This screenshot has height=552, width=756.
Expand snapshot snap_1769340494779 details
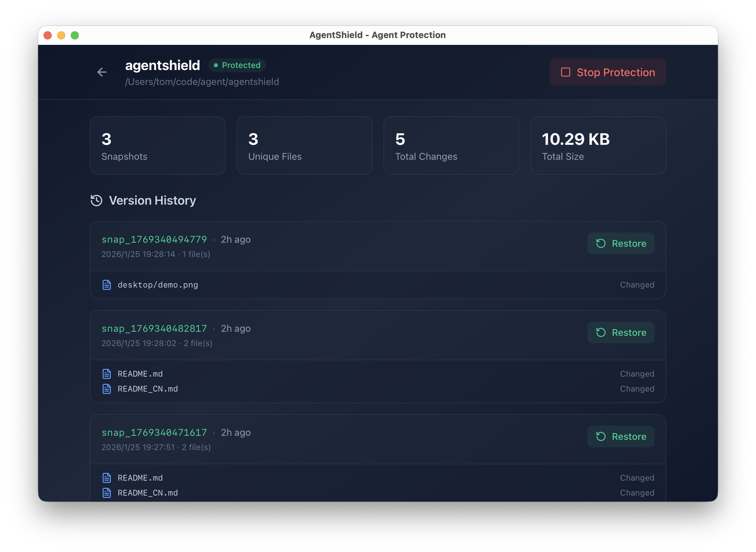pyautogui.click(x=154, y=239)
